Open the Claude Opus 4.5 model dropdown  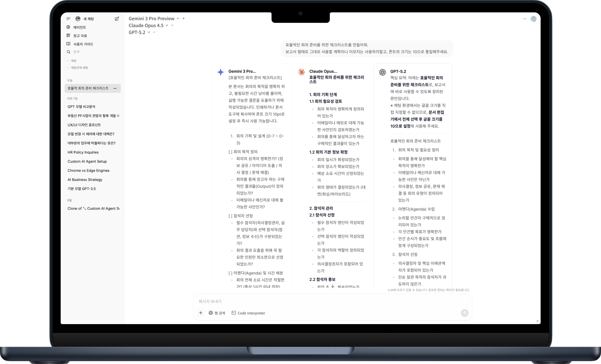(167, 25)
